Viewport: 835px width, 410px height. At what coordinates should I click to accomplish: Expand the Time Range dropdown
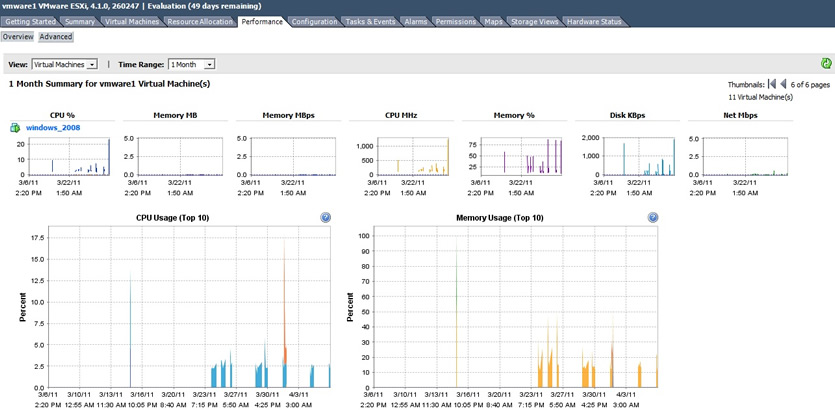pyautogui.click(x=191, y=64)
